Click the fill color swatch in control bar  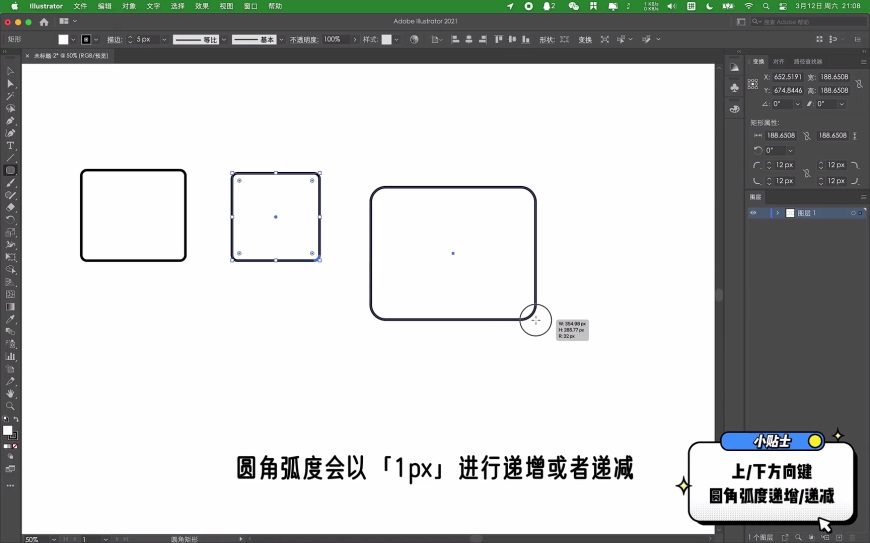pos(63,39)
